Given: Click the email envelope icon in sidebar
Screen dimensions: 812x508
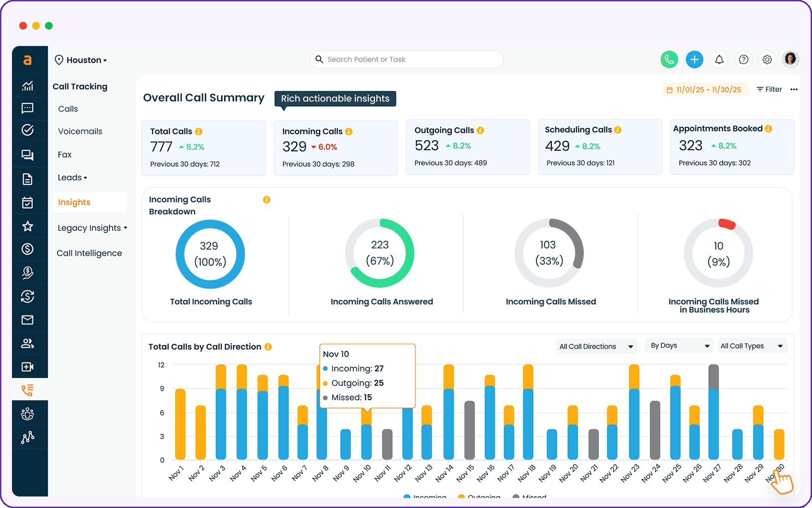Looking at the screenshot, I should 28,320.
